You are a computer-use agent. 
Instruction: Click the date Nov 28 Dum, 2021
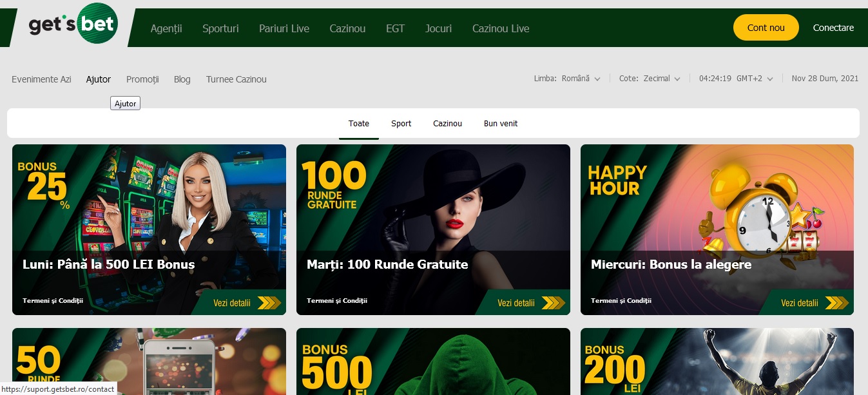pyautogui.click(x=825, y=79)
